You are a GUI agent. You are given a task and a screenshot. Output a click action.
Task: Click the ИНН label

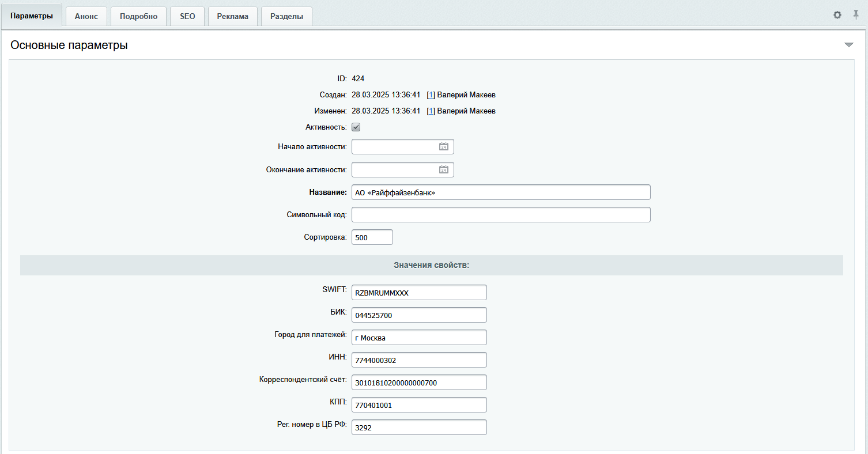(338, 357)
